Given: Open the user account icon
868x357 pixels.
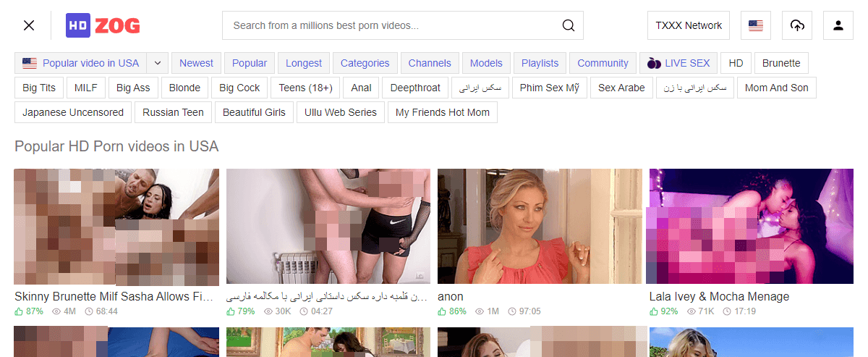Looking at the screenshot, I should pos(838,25).
